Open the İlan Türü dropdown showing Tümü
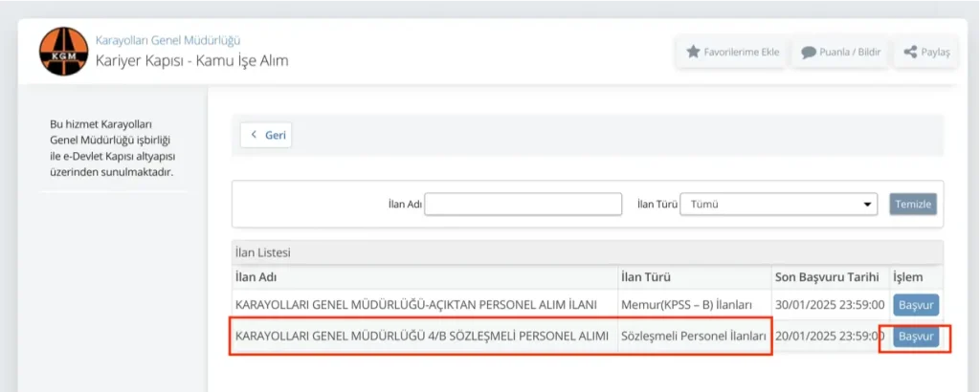The height and width of the screenshot is (392, 980). pyautogui.click(x=779, y=204)
